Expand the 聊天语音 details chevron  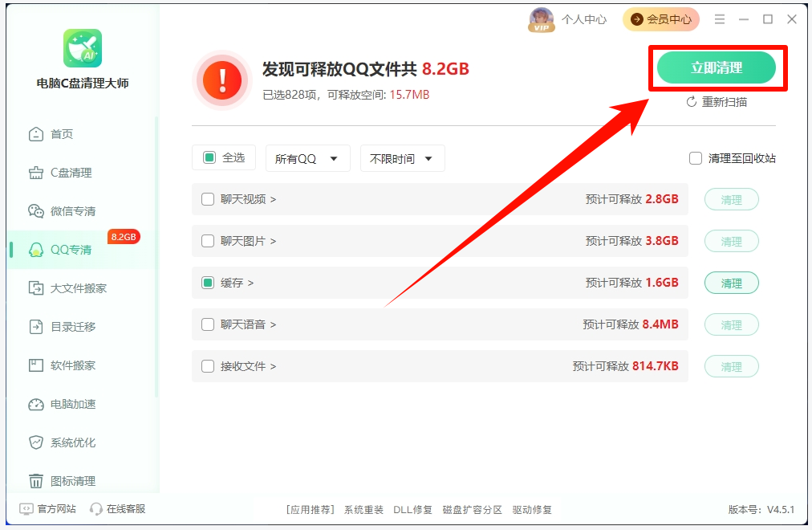pyautogui.click(x=273, y=325)
